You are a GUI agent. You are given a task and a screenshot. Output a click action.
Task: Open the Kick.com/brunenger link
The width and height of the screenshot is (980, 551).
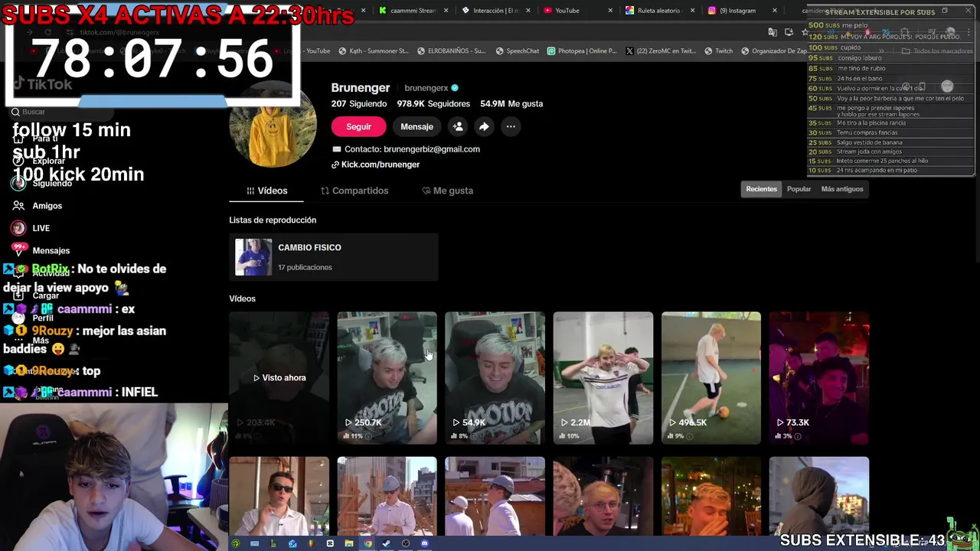[x=375, y=165]
